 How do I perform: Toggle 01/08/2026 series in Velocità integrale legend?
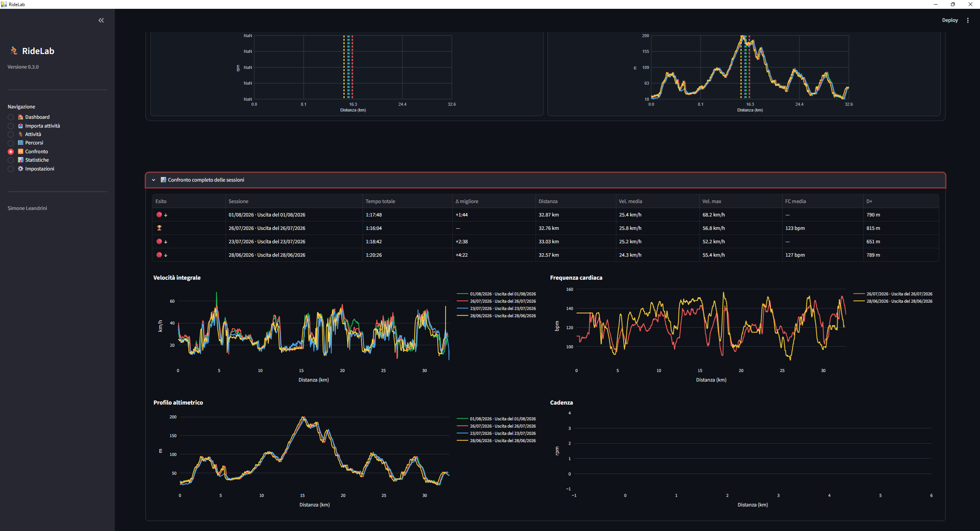(x=496, y=294)
